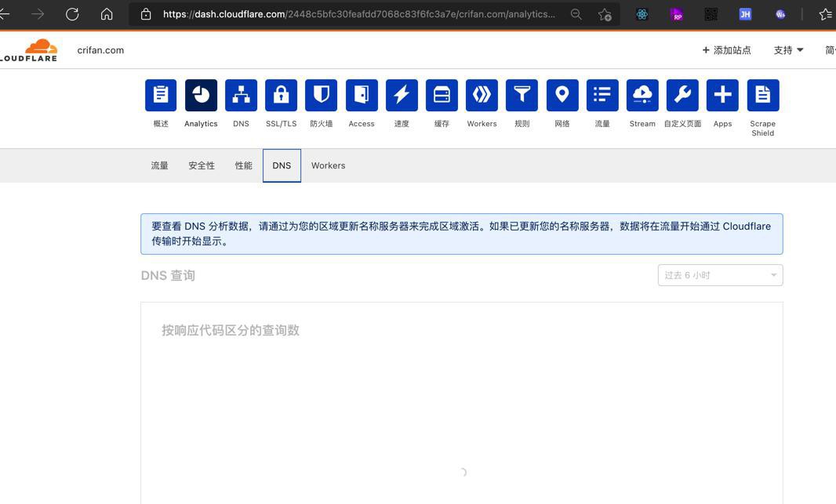This screenshot has width=836, height=504.
Task: Open React developer tools extension icon
Action: point(642,14)
